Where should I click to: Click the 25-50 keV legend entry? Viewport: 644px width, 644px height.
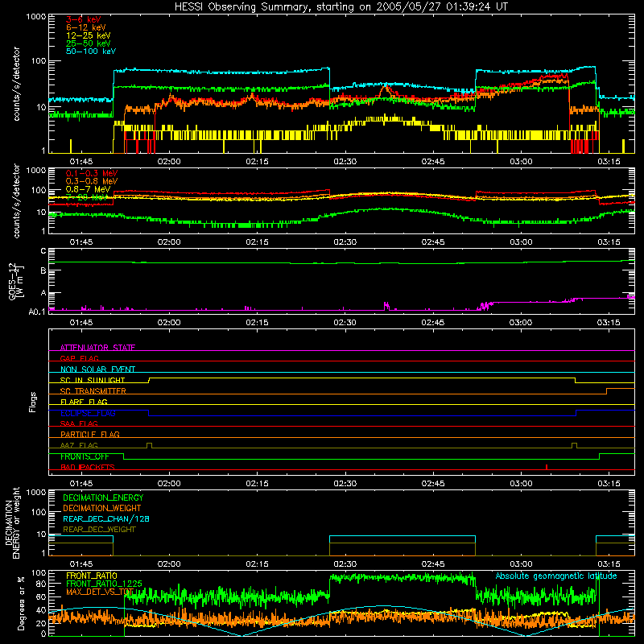(x=89, y=43)
